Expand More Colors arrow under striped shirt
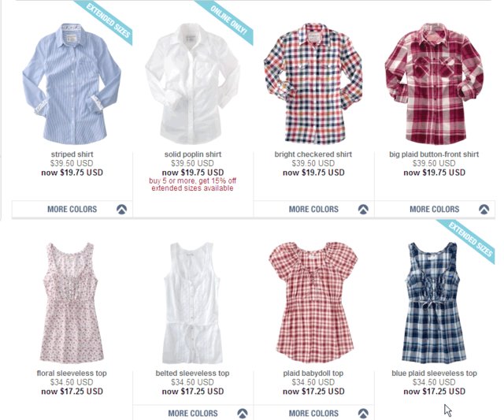Viewport: 504px width, 420px height. (121, 209)
